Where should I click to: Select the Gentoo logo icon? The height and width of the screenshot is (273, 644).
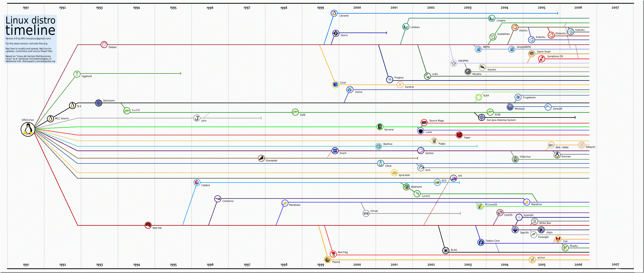(421, 151)
